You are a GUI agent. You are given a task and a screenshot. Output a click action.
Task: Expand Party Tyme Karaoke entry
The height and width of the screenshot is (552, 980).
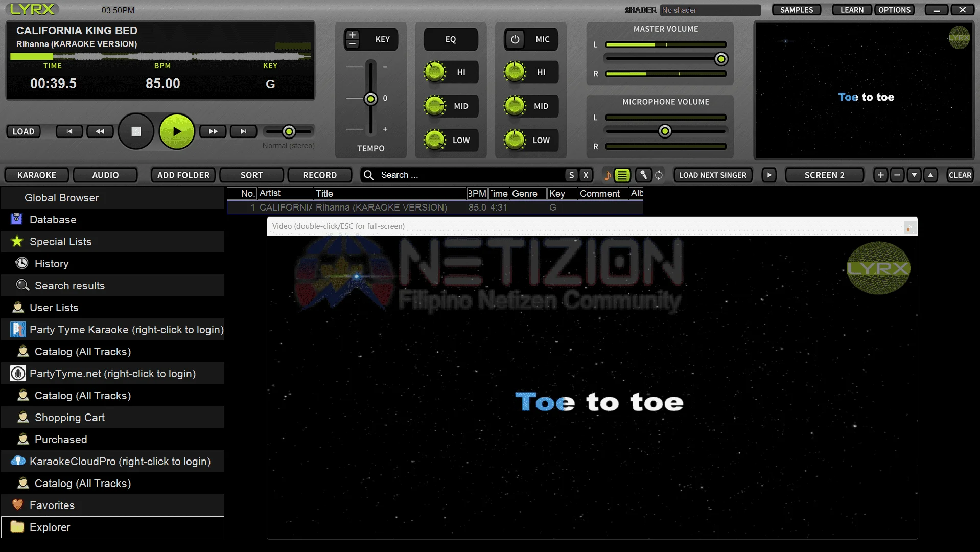[112, 330]
